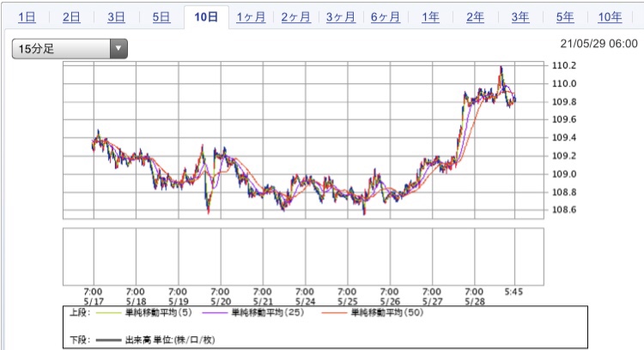Click the 21/05/29 06:00 timestamp
The width and height of the screenshot is (644, 350).
598,44
